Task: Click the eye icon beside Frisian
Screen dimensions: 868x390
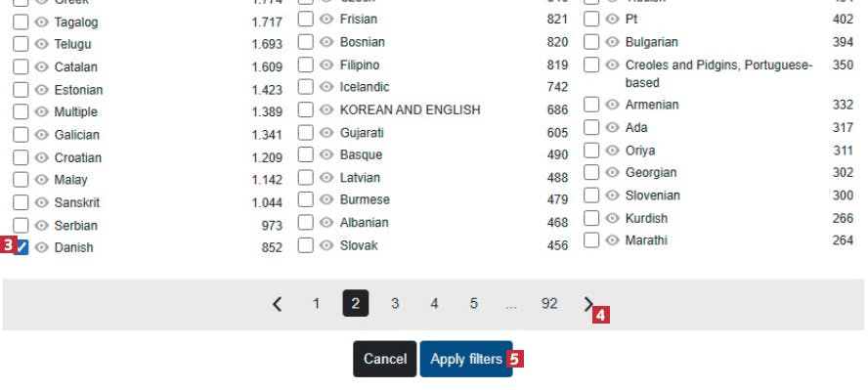Action: (x=326, y=19)
